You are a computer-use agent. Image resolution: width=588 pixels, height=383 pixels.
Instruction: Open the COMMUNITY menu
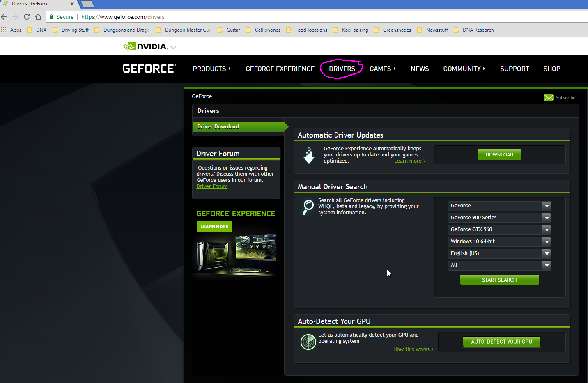coord(464,69)
